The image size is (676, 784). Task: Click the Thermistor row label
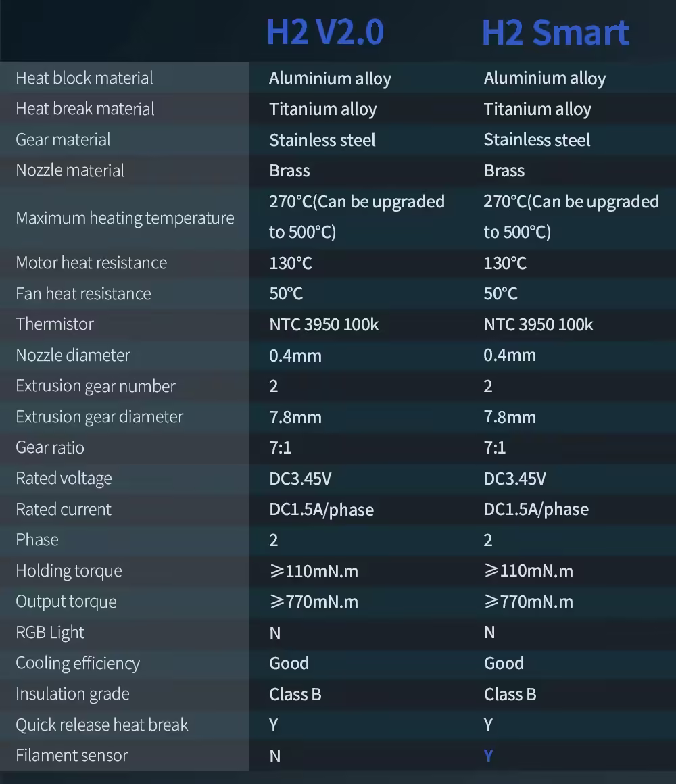[55, 324]
